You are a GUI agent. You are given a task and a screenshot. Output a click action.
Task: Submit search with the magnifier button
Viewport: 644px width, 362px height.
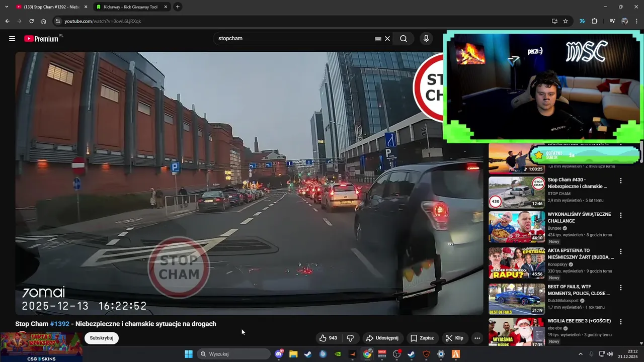pyautogui.click(x=404, y=39)
